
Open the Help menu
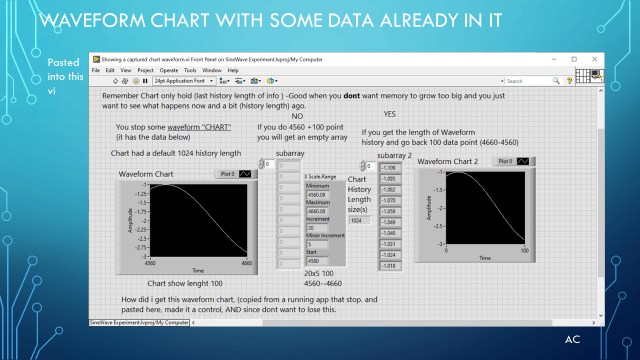[x=233, y=70]
